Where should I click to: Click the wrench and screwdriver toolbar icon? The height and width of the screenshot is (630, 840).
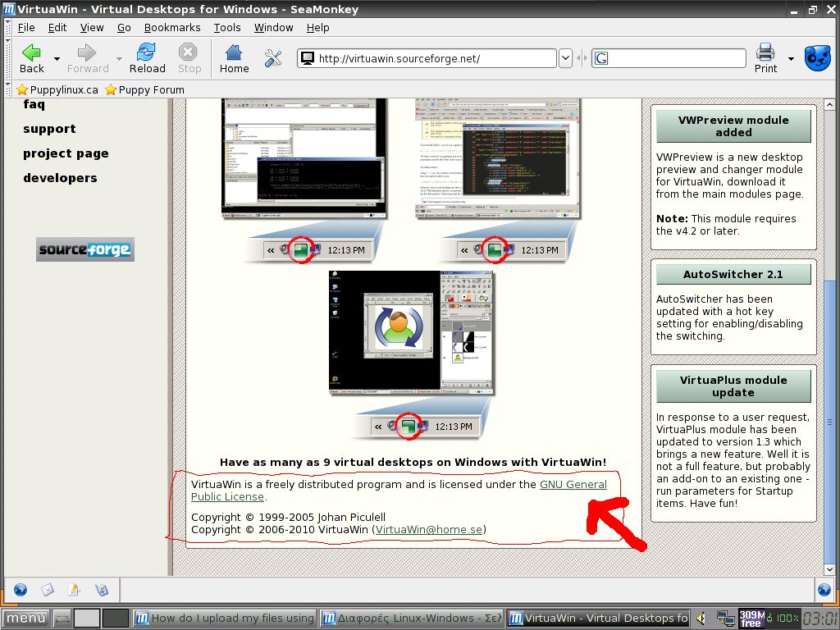tap(273, 58)
